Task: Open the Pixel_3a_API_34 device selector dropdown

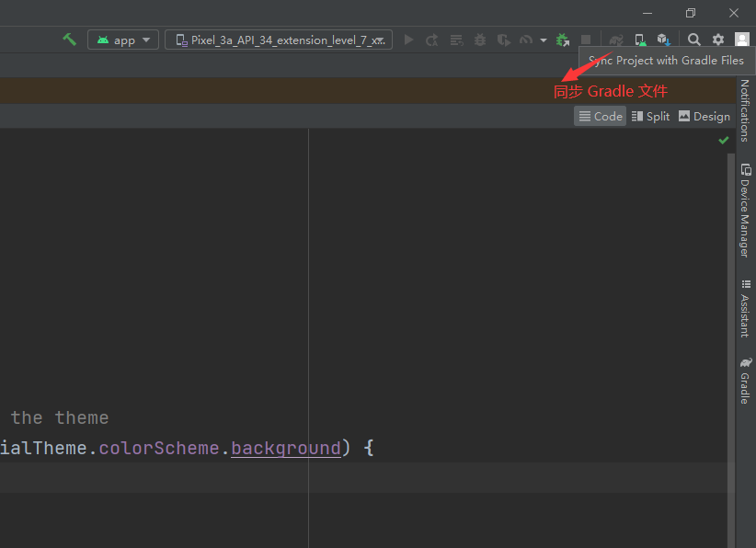Action: [278, 40]
